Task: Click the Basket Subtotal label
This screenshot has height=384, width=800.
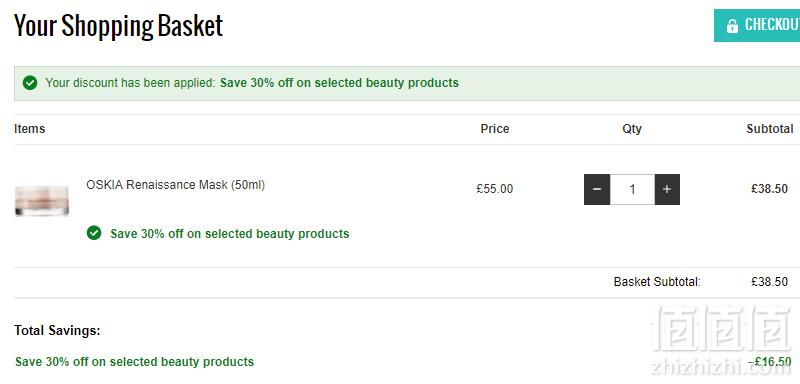Action: coord(657,281)
